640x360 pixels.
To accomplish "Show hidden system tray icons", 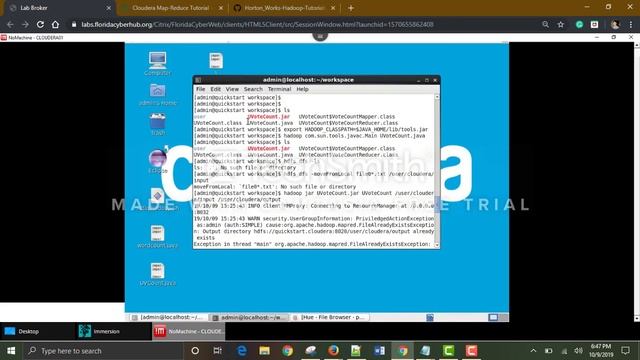I will click(x=533, y=351).
